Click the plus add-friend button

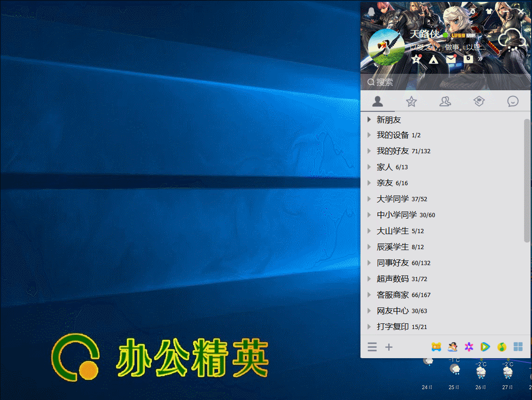pyautogui.click(x=389, y=347)
